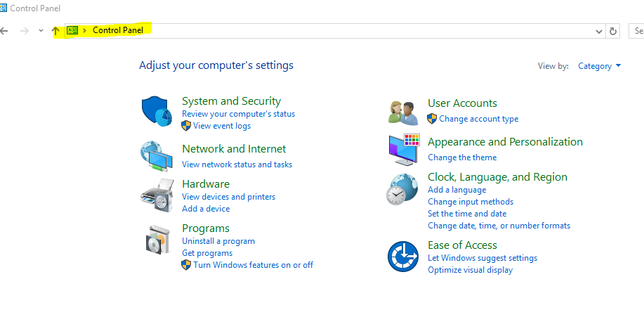The height and width of the screenshot is (310, 644).
Task: Expand the breadcrumb chevron before Control Panel
Action: (x=85, y=31)
